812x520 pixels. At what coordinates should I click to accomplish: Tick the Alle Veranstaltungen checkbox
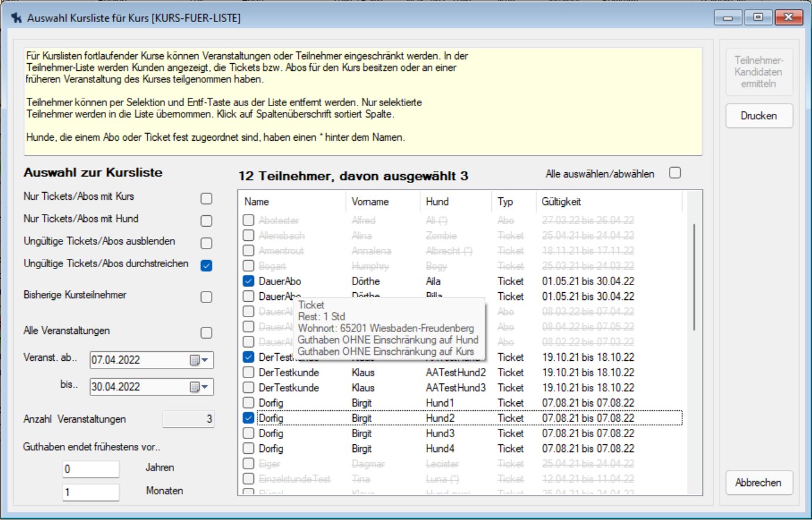tap(206, 333)
